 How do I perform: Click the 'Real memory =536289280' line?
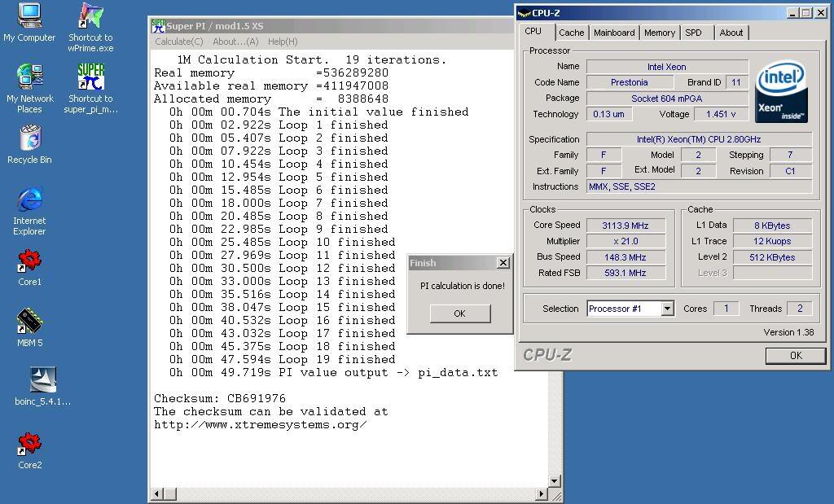point(271,72)
